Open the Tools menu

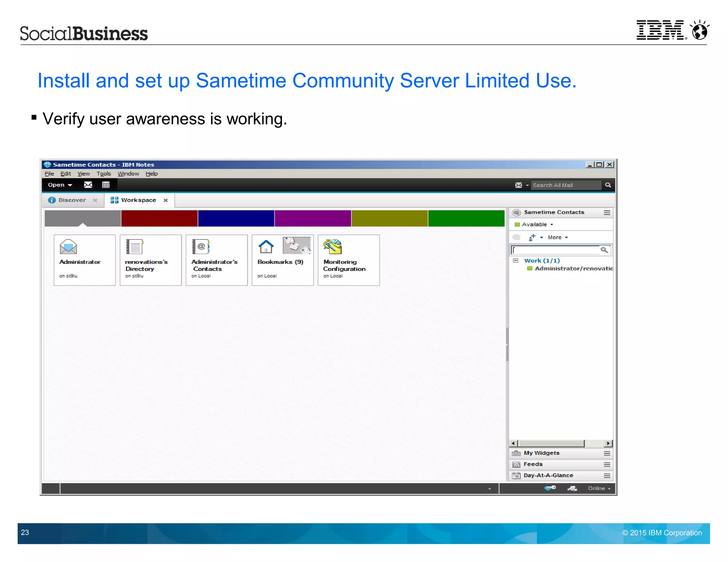(x=104, y=174)
